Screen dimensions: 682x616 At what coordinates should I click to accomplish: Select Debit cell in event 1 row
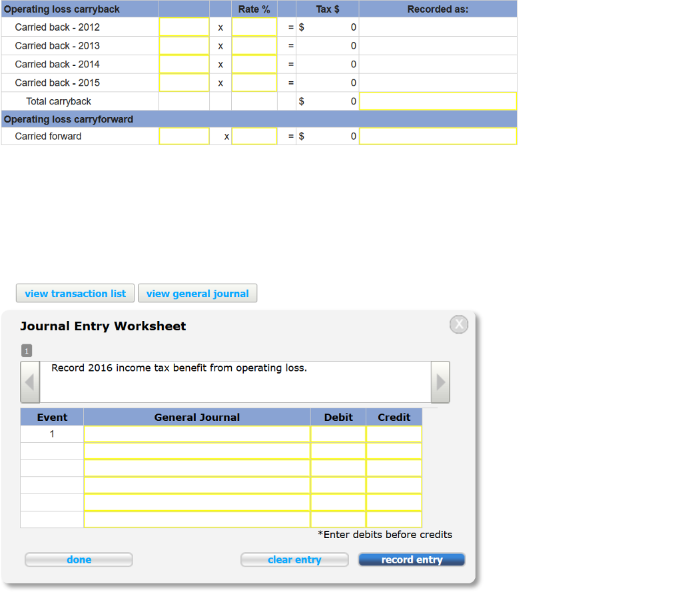(x=338, y=434)
